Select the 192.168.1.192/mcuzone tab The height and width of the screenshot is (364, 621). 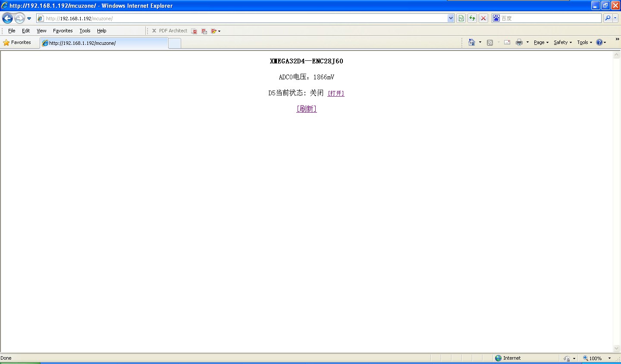[104, 43]
